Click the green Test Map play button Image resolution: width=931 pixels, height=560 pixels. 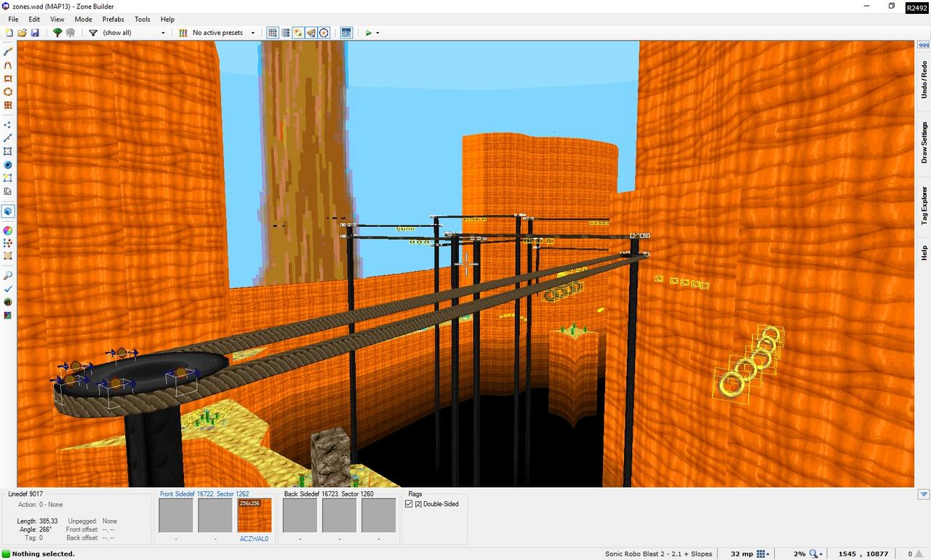pyautogui.click(x=369, y=33)
